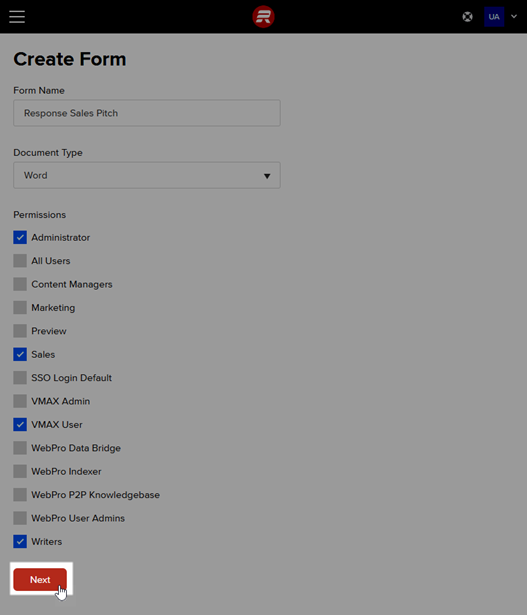Image resolution: width=527 pixels, height=615 pixels.
Task: Click the red R logo
Action: coord(263,16)
